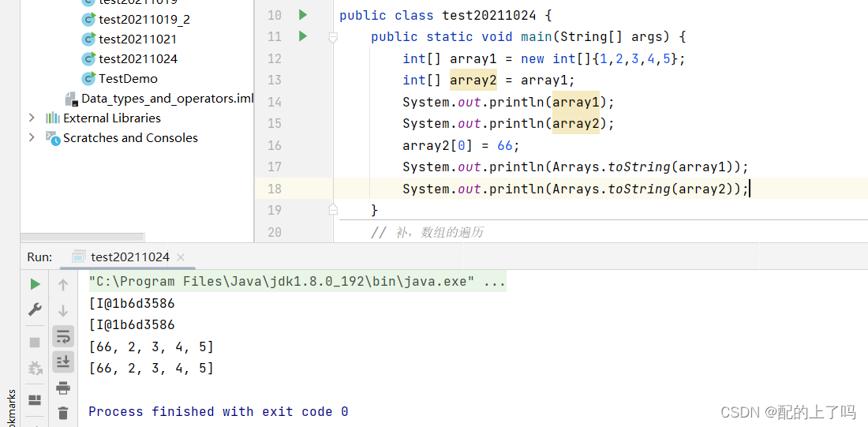Click toString on line 17
Screen dimensions: 868x427
coord(639,167)
